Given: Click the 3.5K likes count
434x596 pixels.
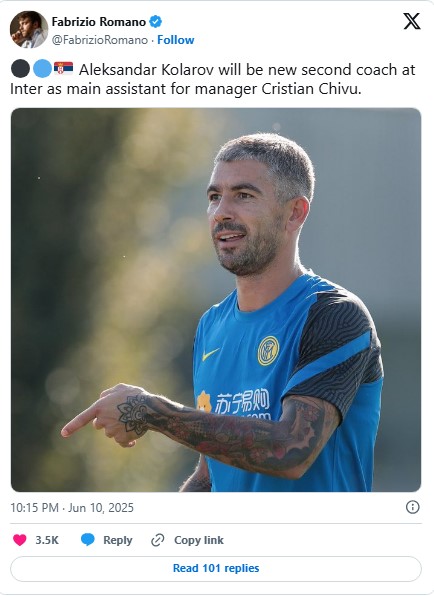Looking at the screenshot, I should coord(47,540).
